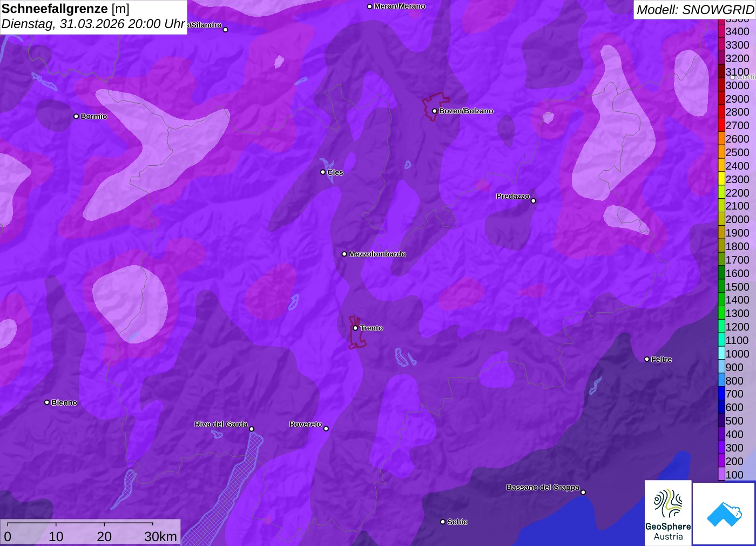Click the 1500 m green legend swatch
The height and width of the screenshot is (546, 756).
coord(721,287)
